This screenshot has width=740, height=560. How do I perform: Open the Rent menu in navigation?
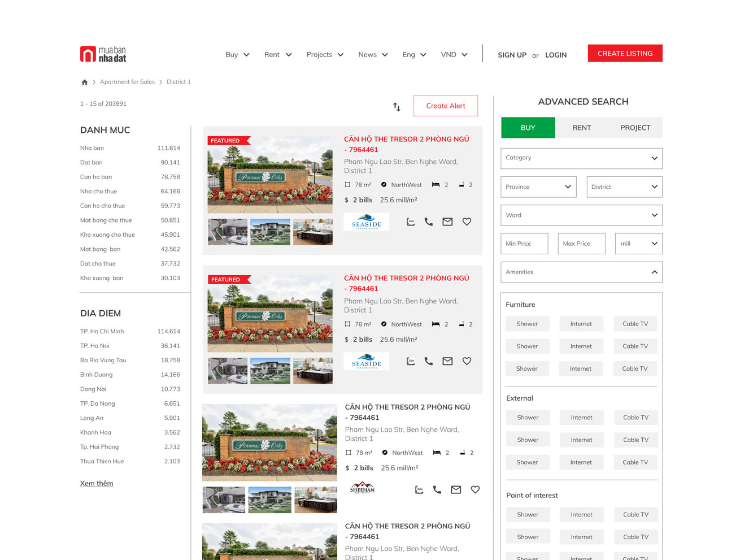(278, 55)
